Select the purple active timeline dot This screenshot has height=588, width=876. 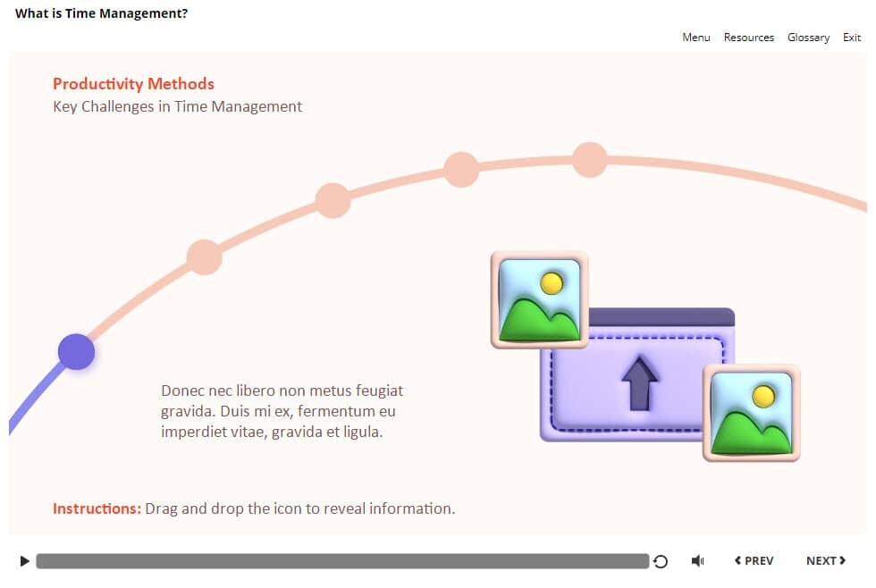click(76, 351)
